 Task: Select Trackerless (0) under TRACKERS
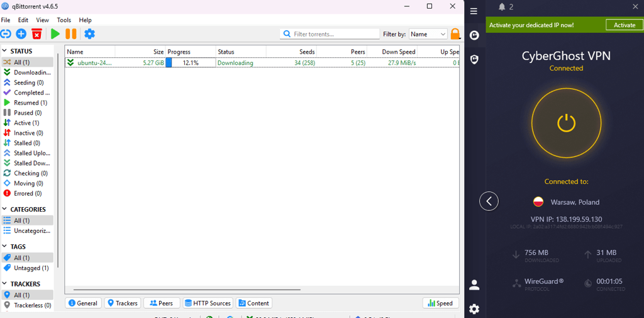[27, 305]
